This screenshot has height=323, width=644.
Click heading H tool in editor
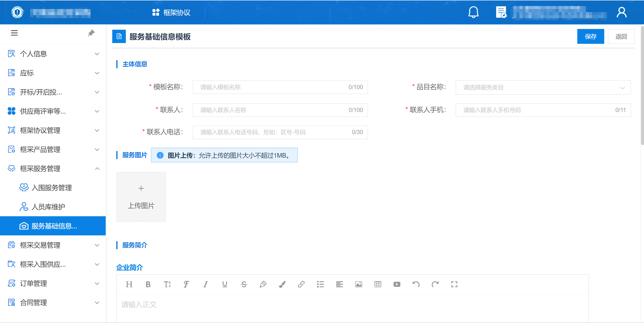click(x=129, y=284)
